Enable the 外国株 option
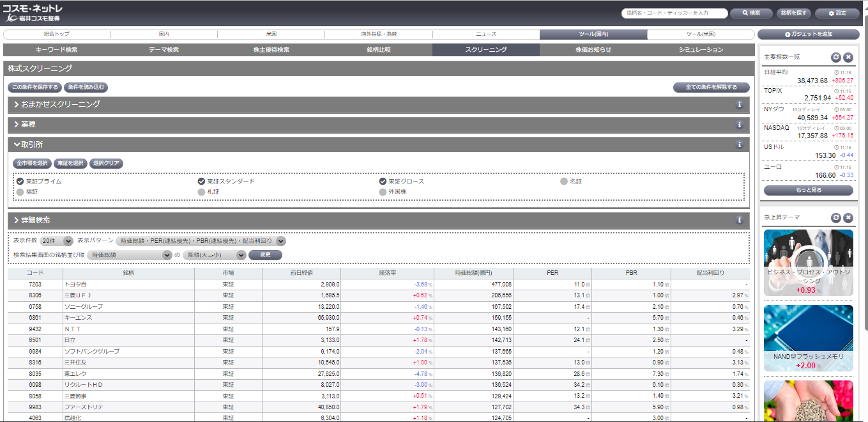The height and width of the screenshot is (422, 868). pos(383,191)
